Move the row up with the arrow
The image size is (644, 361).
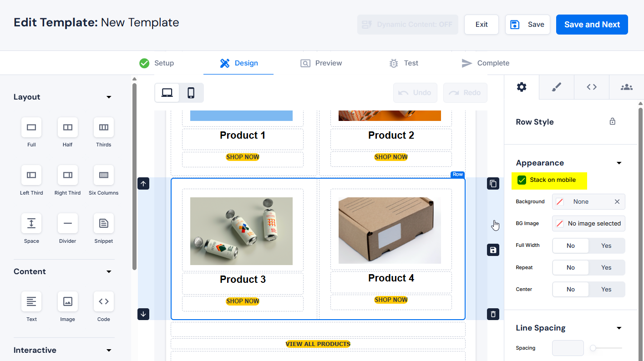pos(143,184)
